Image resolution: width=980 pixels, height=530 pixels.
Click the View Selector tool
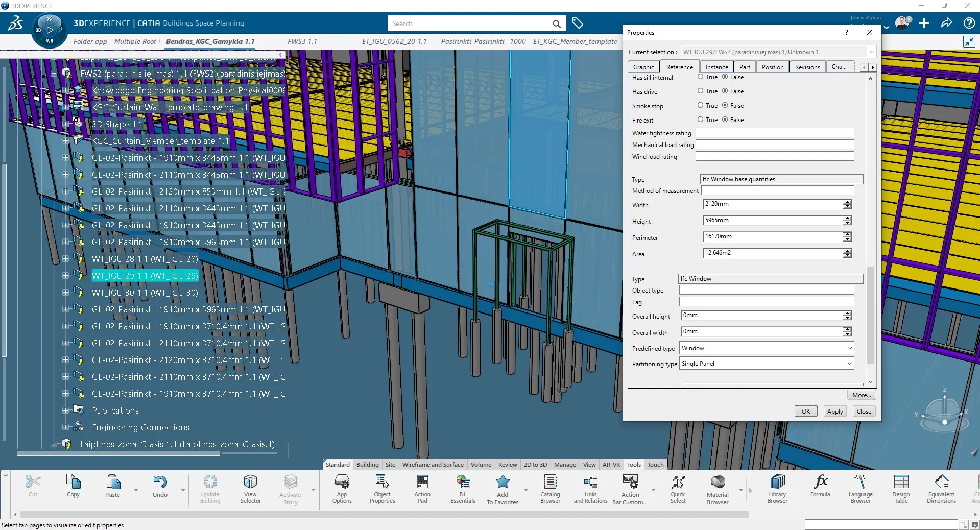click(250, 488)
